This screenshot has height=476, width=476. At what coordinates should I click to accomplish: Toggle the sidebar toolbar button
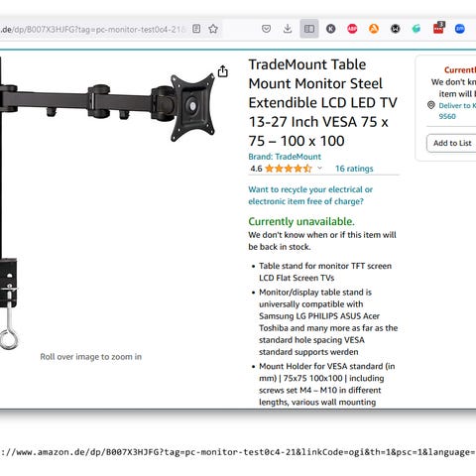pyautogui.click(x=309, y=29)
